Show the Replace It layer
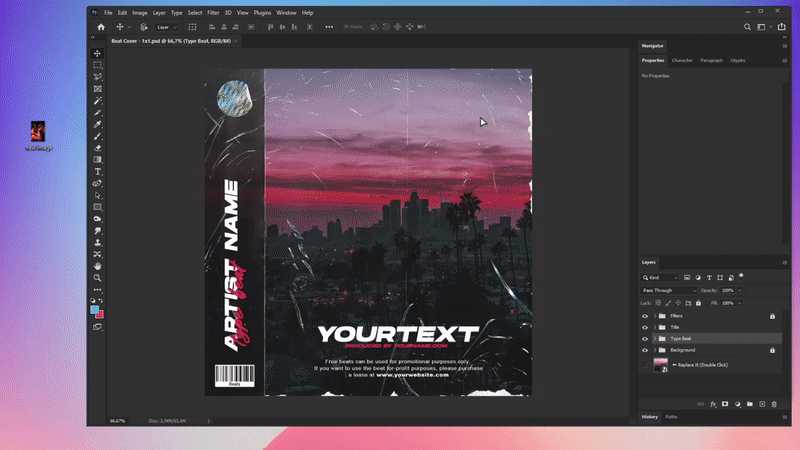The height and width of the screenshot is (450, 800). click(x=645, y=365)
